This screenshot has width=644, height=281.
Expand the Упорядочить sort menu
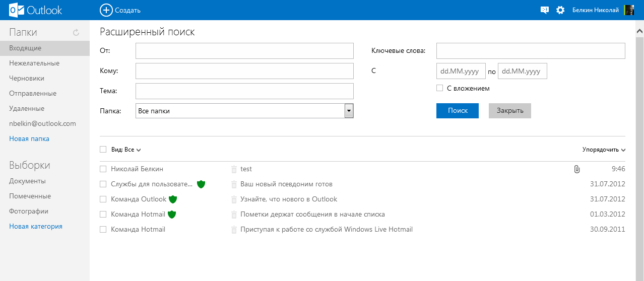click(x=603, y=150)
